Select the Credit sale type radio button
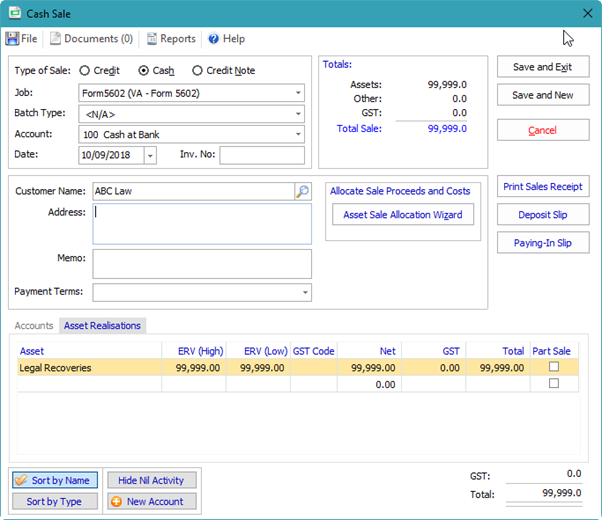 [85, 71]
